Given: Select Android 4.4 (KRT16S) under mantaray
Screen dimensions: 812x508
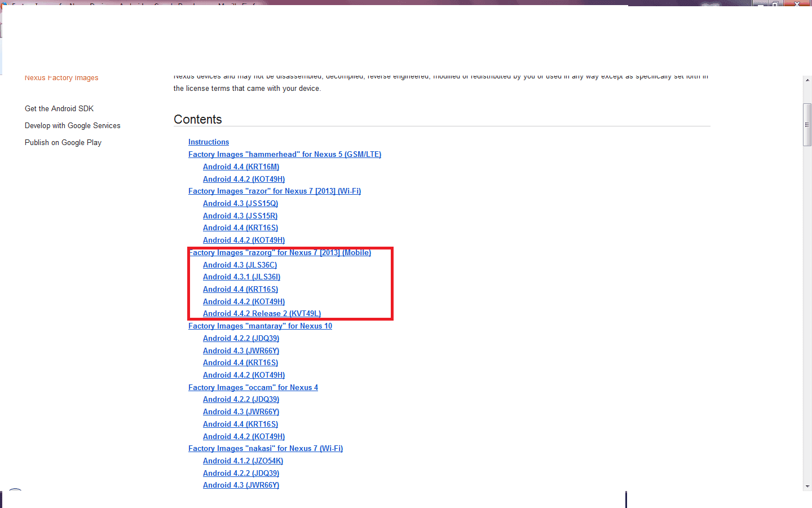Looking at the screenshot, I should click(241, 362).
